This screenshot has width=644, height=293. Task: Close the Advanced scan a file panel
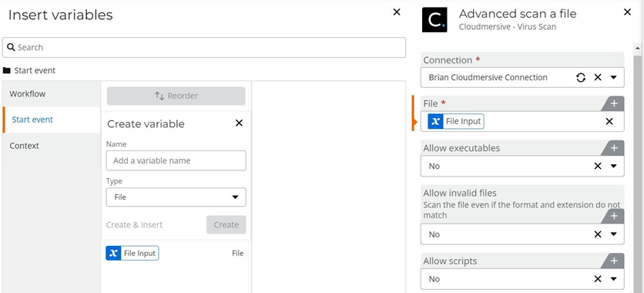point(627,12)
